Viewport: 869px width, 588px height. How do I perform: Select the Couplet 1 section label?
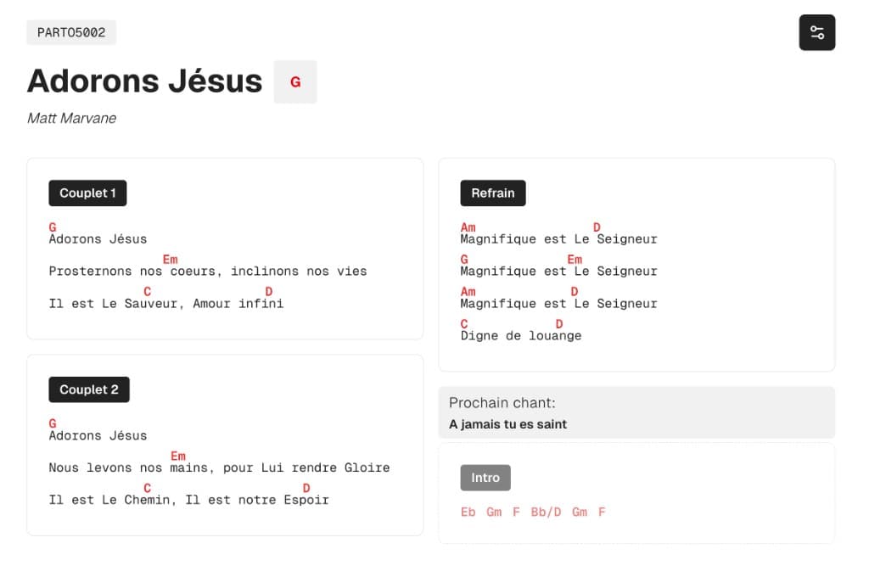pos(87,193)
